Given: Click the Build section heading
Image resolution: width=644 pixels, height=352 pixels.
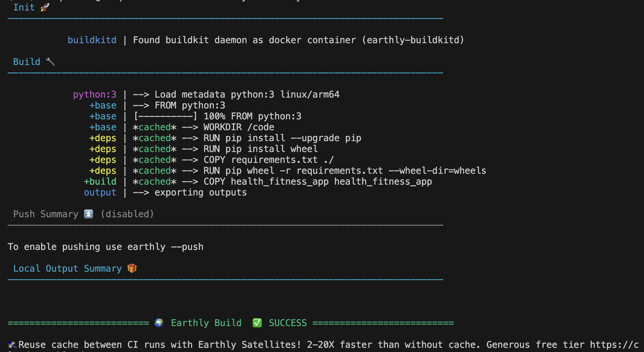Looking at the screenshot, I should 27,61.
